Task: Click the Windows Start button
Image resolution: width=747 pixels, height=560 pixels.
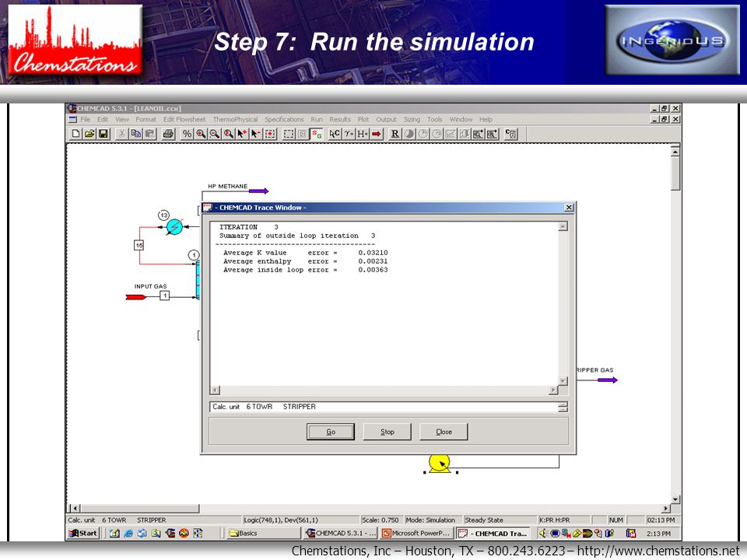Action: [83, 534]
